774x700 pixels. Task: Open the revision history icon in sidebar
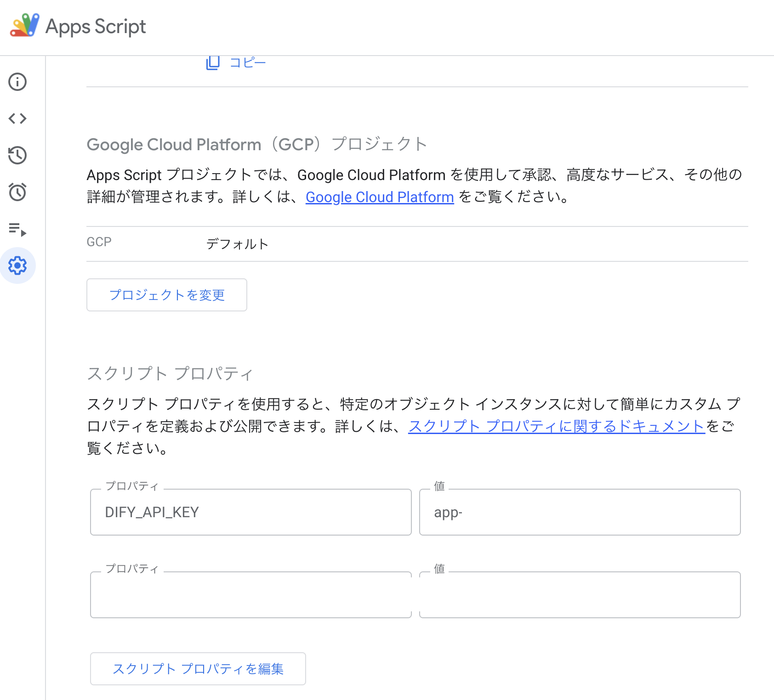coord(17,155)
